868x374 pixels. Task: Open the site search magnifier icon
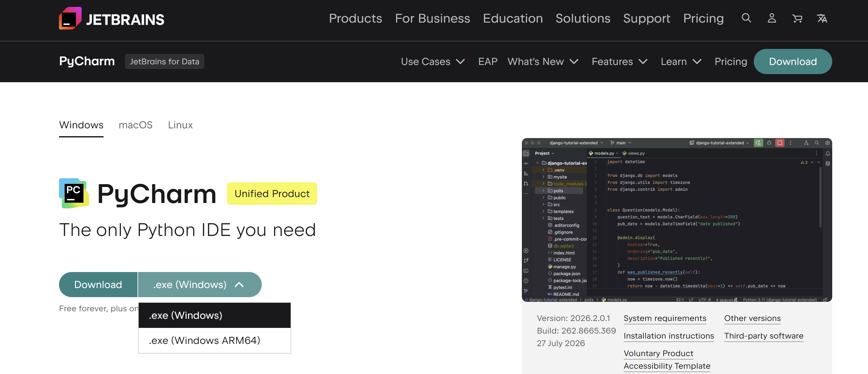point(746,18)
